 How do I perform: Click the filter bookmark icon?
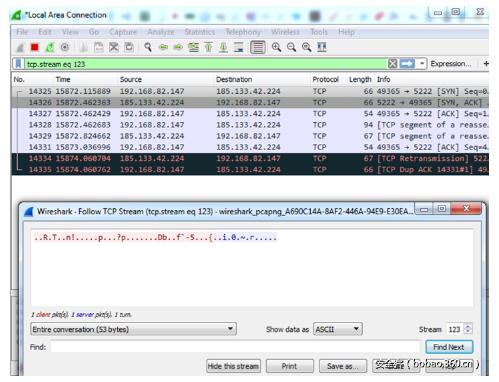pyautogui.click(x=18, y=64)
